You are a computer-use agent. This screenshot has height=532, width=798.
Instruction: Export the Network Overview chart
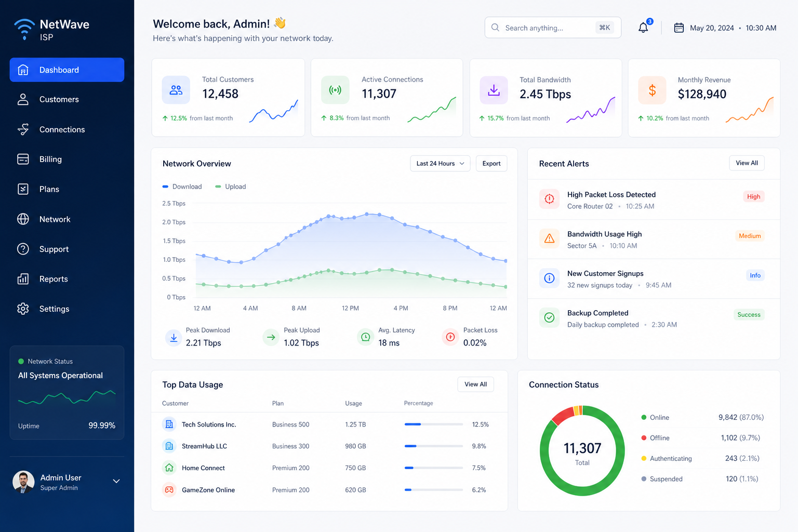click(491, 164)
